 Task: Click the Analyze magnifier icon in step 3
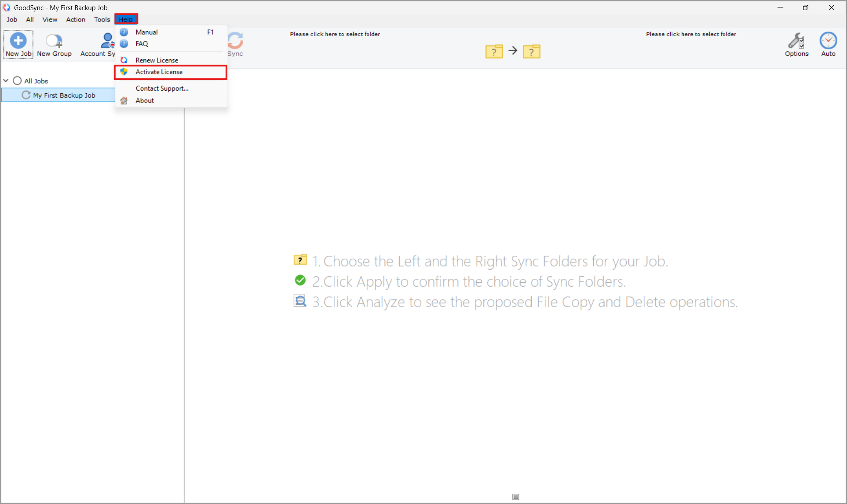tap(300, 301)
